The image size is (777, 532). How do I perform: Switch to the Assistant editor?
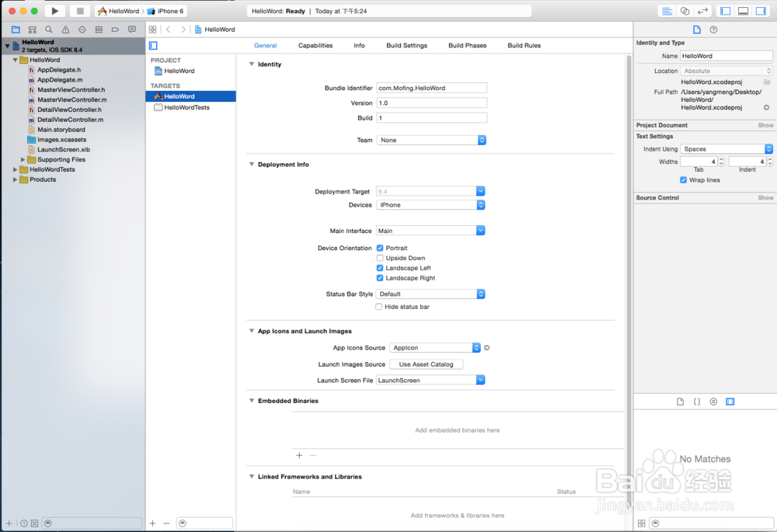pyautogui.click(x=685, y=11)
